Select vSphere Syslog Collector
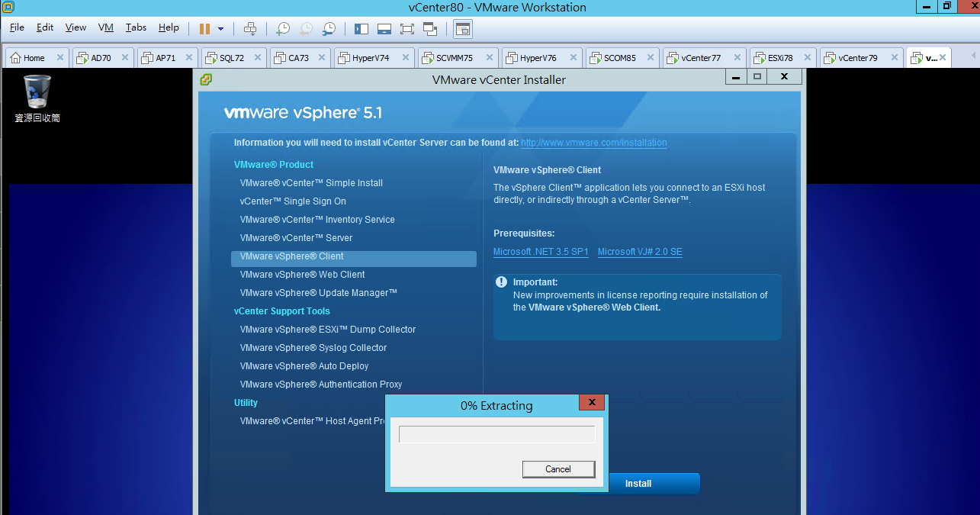 313,348
